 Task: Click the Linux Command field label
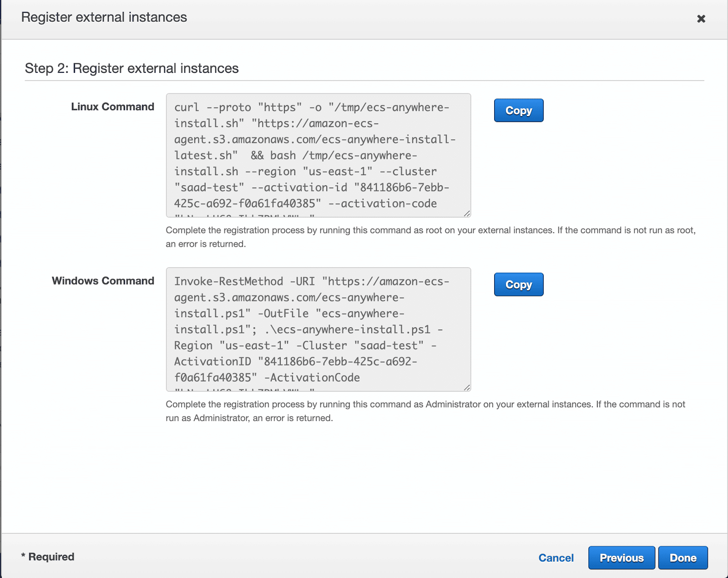coord(112,106)
